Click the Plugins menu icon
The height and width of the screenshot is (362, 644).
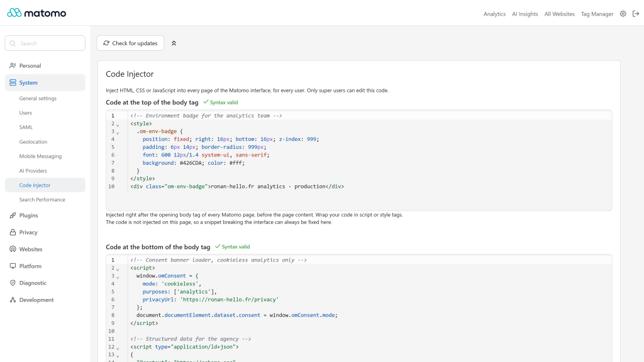[x=13, y=216]
